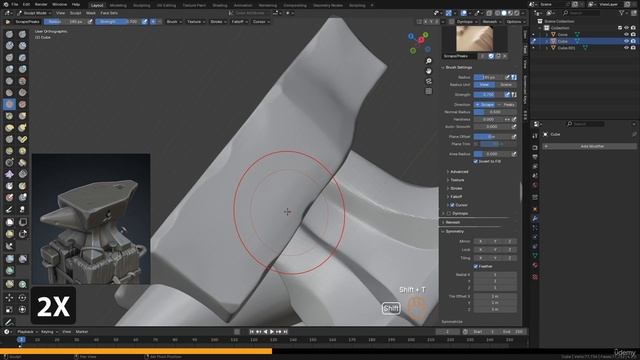The width and height of the screenshot is (640, 360).
Task: Click the viewport zoom magnifier gizmo
Action: [x=429, y=61]
